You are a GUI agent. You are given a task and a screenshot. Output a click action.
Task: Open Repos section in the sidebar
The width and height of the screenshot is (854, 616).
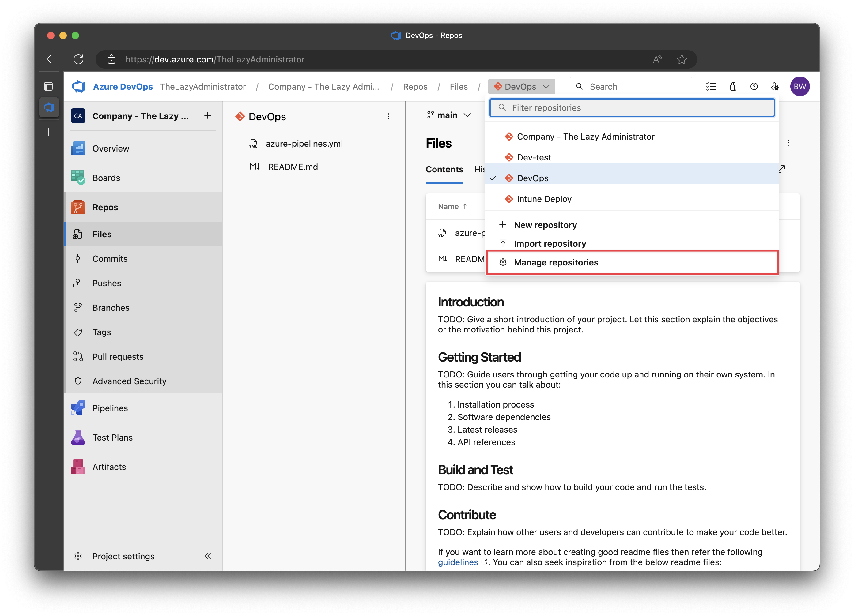[143, 207]
